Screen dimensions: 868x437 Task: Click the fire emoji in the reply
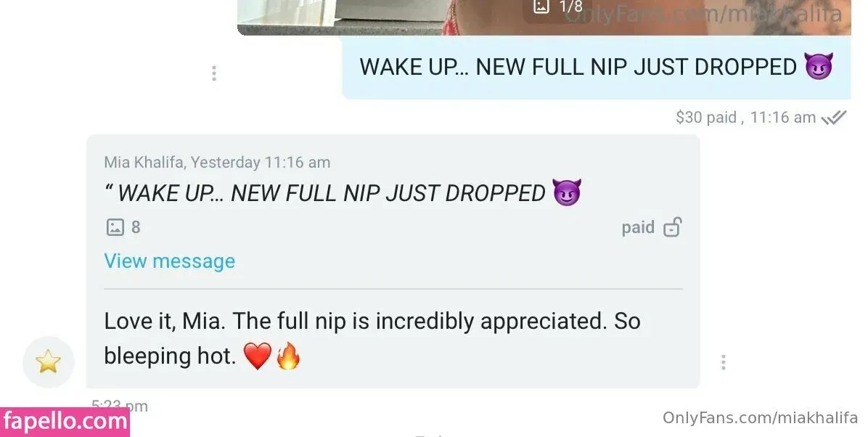pyautogui.click(x=288, y=356)
